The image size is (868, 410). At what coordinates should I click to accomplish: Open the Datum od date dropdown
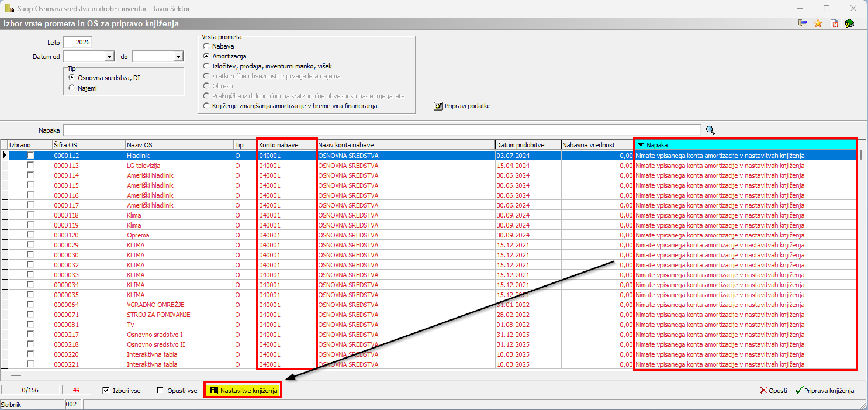[109, 57]
